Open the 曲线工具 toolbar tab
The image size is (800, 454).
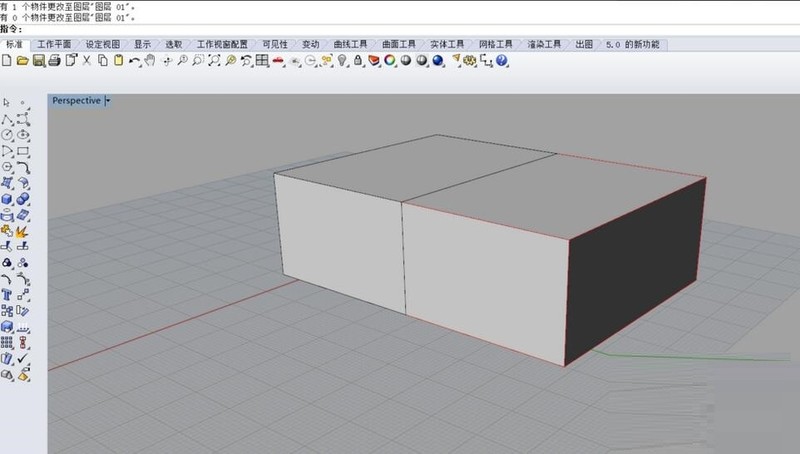click(x=351, y=44)
